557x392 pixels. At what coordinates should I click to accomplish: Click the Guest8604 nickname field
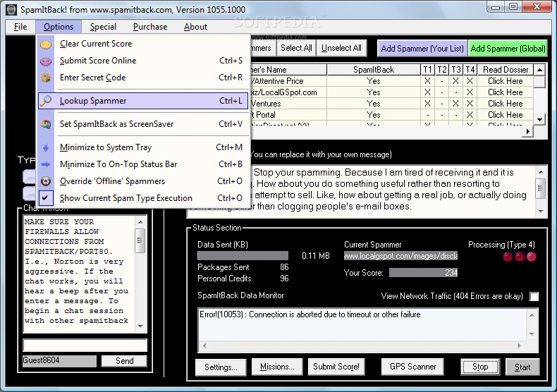[59, 361]
